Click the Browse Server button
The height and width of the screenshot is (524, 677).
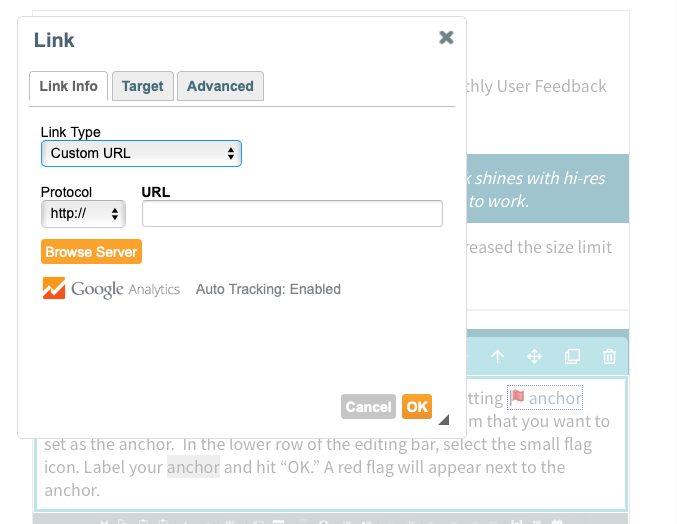[91, 252]
